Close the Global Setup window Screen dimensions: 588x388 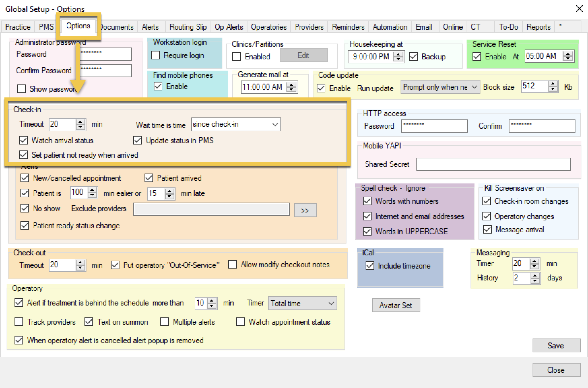[x=579, y=9]
